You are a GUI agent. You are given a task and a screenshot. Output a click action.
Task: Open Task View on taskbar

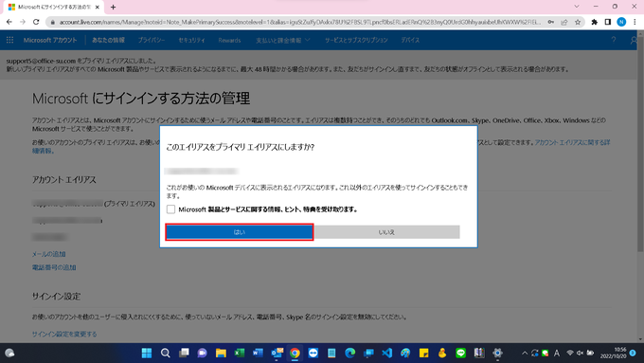coord(184,353)
